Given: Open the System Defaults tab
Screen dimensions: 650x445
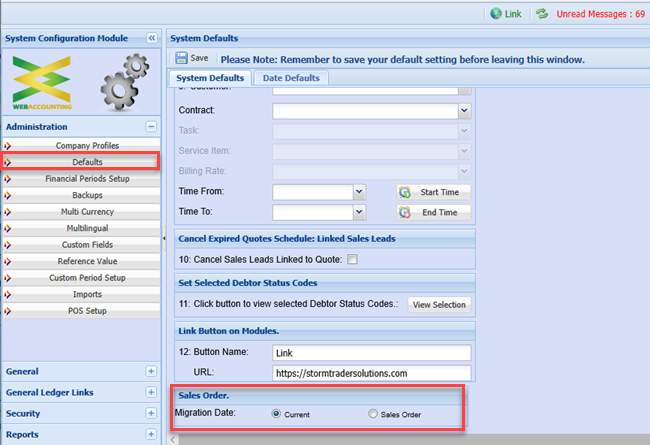Looking at the screenshot, I should pos(210,78).
